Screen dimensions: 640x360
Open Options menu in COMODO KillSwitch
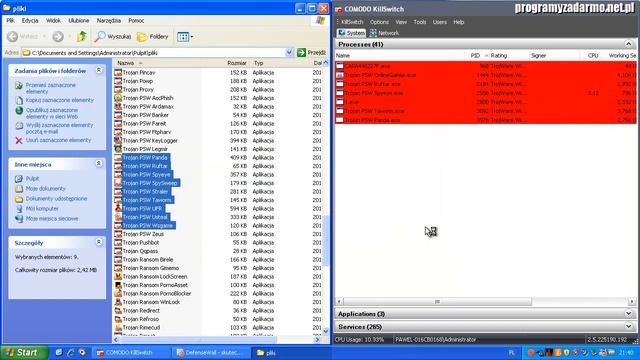click(x=379, y=22)
